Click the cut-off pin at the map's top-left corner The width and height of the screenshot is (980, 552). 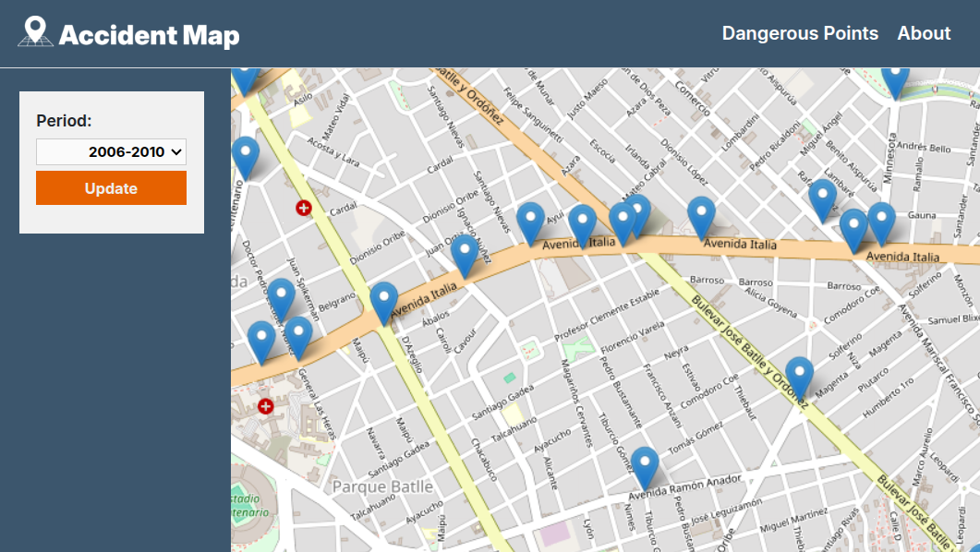pyautogui.click(x=245, y=81)
